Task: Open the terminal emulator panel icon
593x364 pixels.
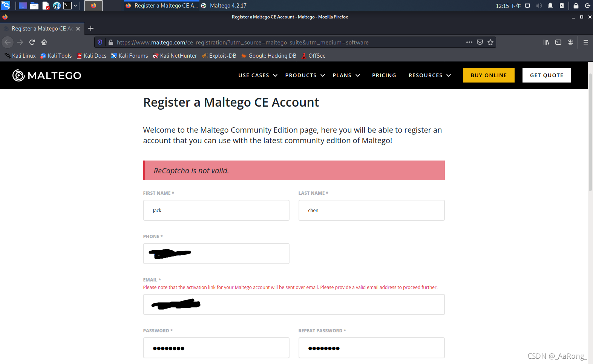Action: pyautogui.click(x=67, y=6)
